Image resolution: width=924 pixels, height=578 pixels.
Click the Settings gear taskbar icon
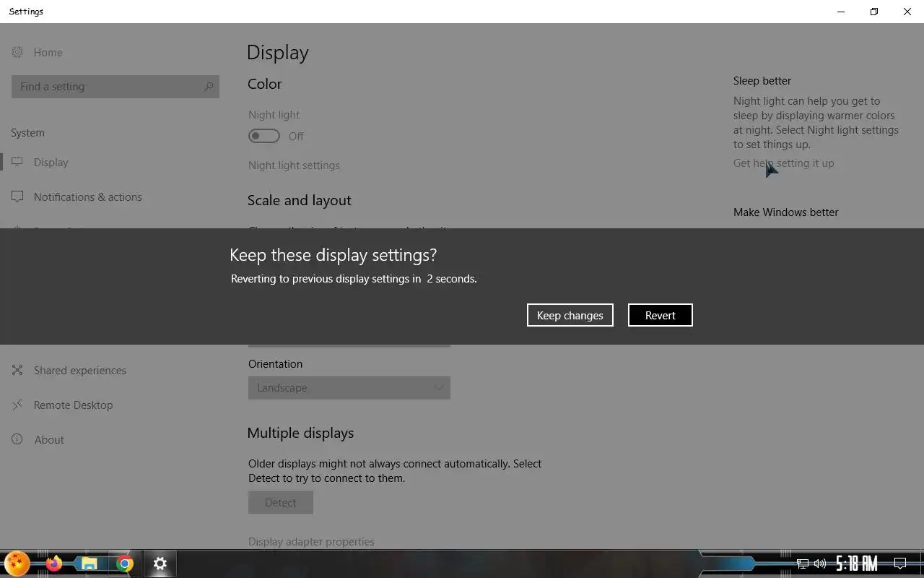click(160, 564)
